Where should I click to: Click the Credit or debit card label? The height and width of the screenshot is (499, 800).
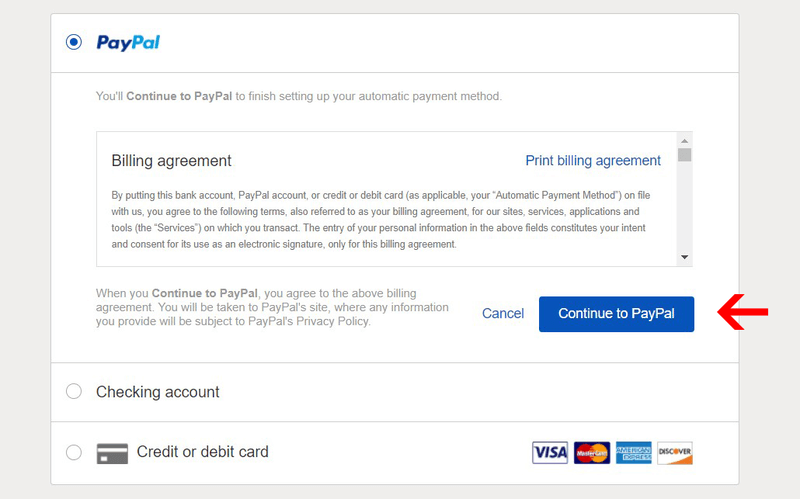click(203, 452)
